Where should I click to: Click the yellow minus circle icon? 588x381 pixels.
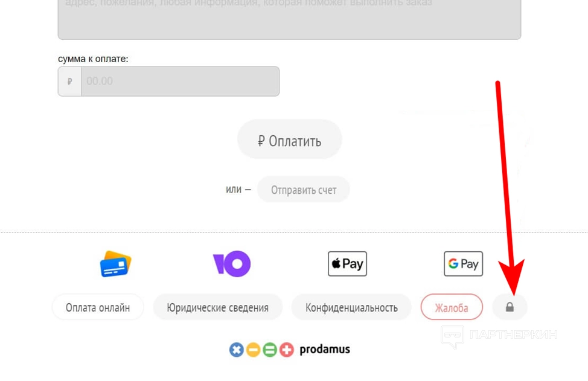253,350
